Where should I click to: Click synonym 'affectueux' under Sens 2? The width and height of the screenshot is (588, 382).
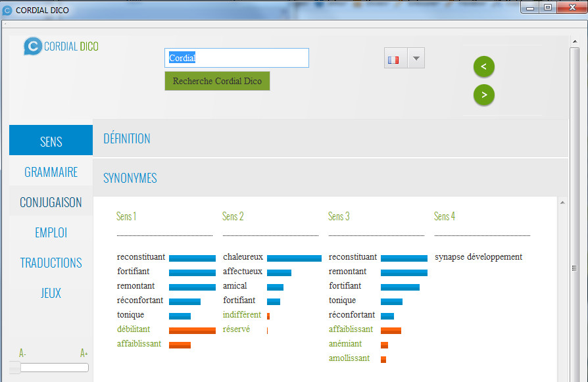tap(243, 272)
